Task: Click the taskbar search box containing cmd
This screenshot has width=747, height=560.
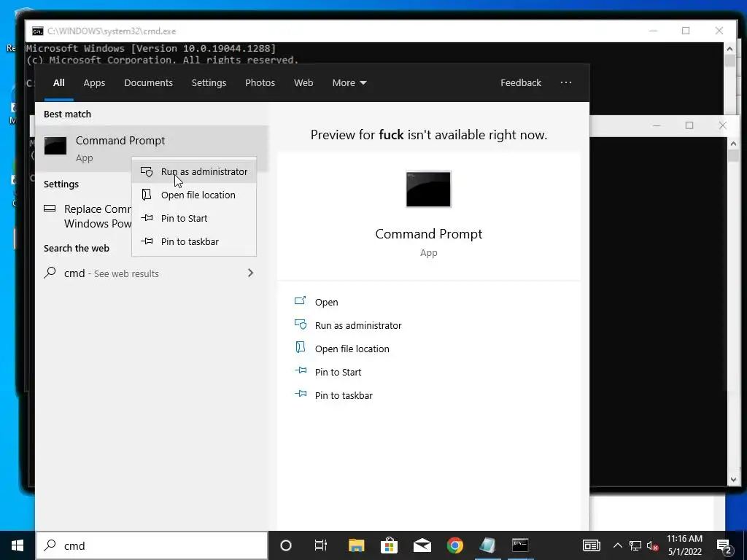Action: 152,545
